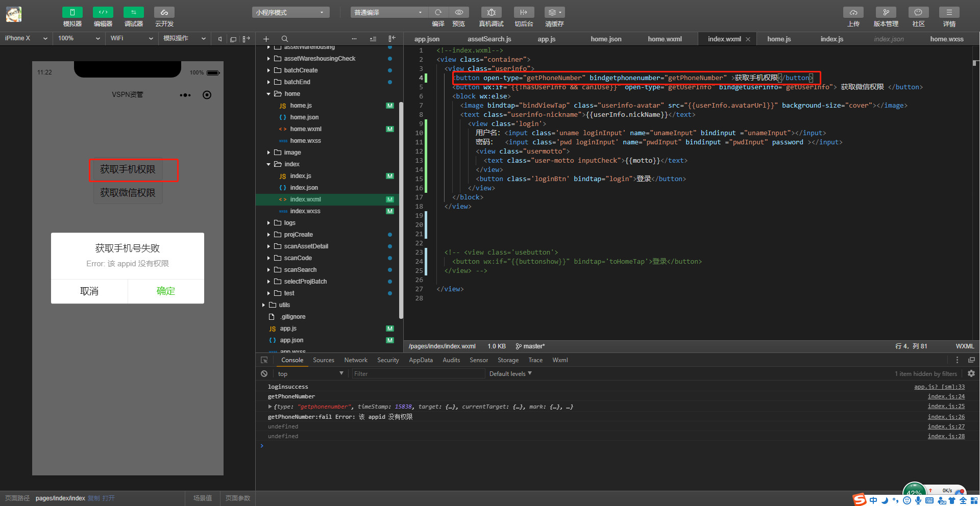Open 版本管理 version control
980x506 pixels.
coord(886,13)
